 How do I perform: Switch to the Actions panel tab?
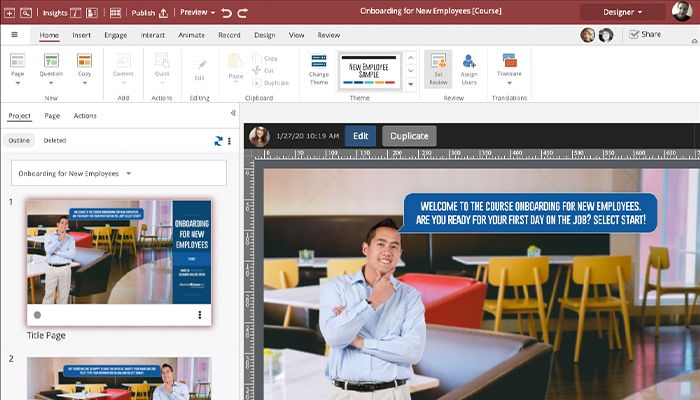click(85, 116)
